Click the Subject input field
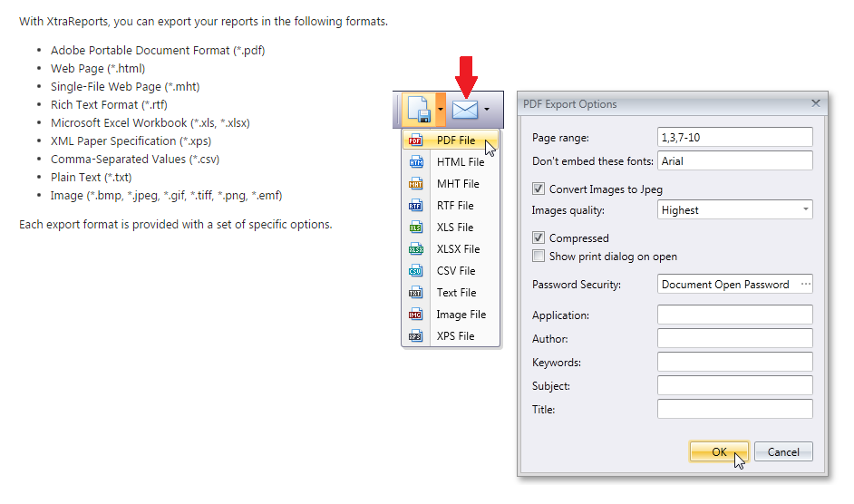The image size is (854, 504). (x=734, y=385)
